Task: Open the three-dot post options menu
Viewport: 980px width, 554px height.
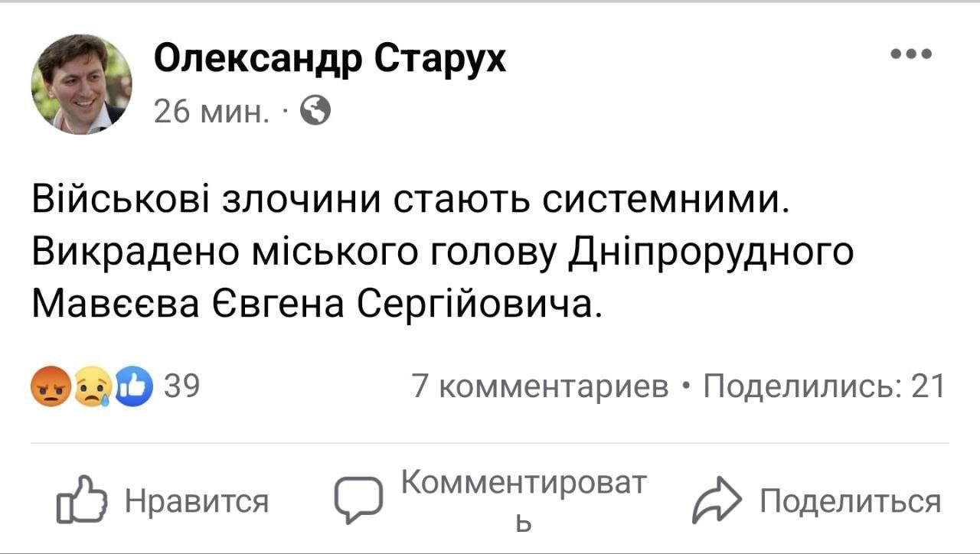Action: tap(913, 52)
